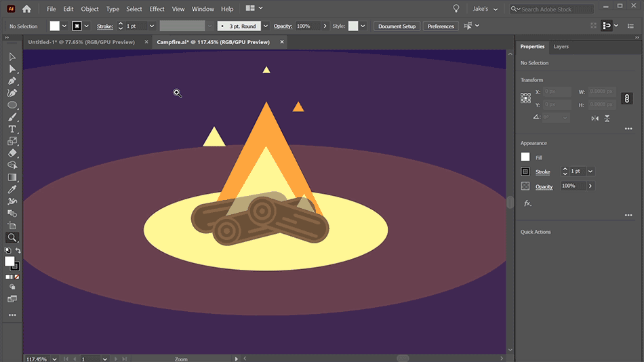Click the Home icon in top bar

[x=26, y=9]
